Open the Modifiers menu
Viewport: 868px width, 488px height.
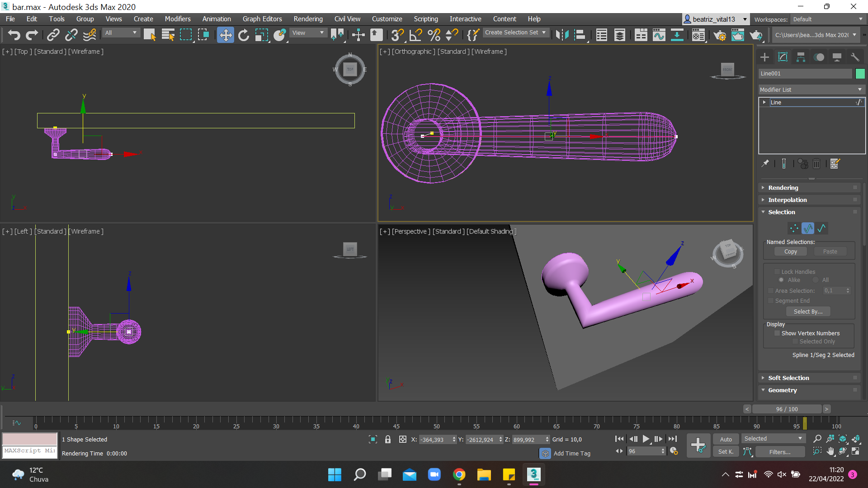[x=178, y=19]
